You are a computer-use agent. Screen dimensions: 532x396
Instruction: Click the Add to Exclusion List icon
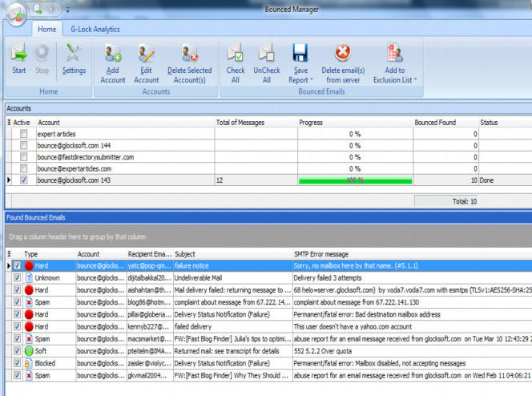point(394,53)
